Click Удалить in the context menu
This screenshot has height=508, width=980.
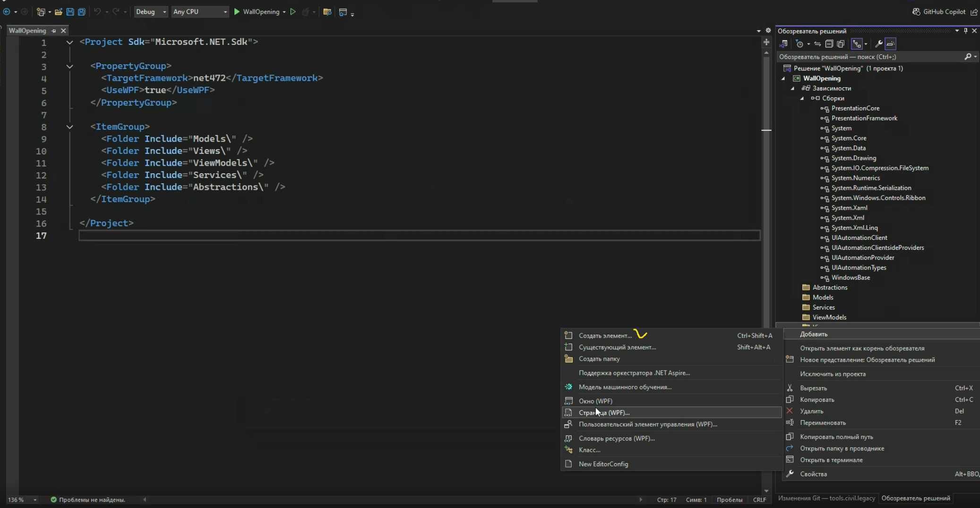tap(882, 411)
